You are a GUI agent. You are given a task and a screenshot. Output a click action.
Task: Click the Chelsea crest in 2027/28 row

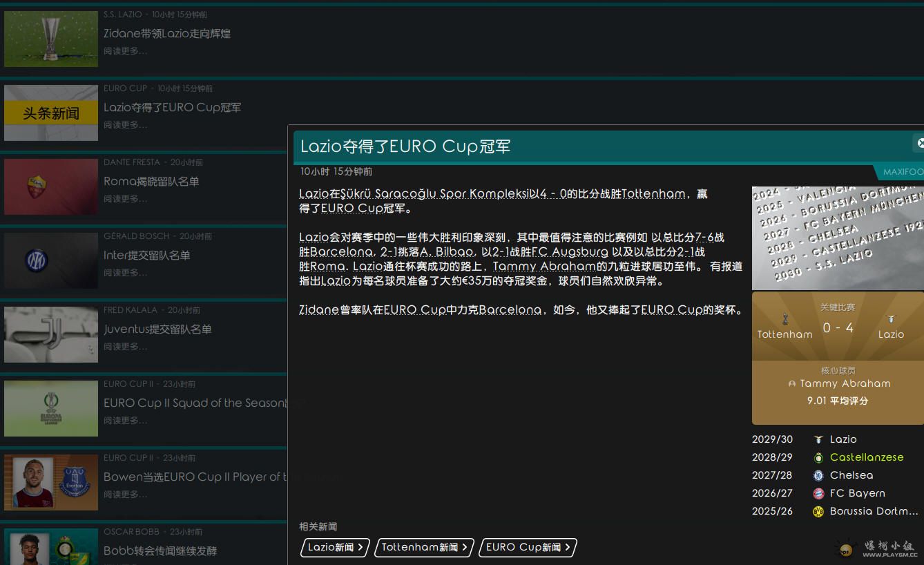click(x=818, y=475)
